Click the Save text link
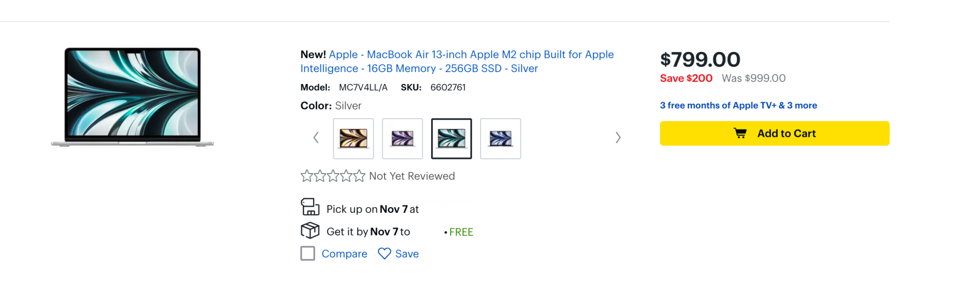The image size is (980, 284). [x=407, y=254]
